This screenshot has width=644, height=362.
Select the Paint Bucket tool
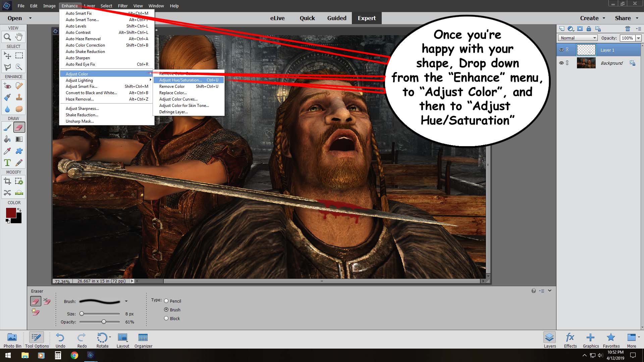point(7,139)
